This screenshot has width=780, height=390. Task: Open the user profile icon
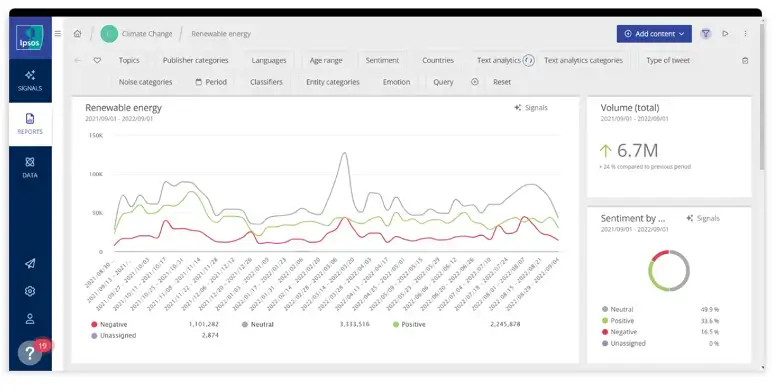30,319
